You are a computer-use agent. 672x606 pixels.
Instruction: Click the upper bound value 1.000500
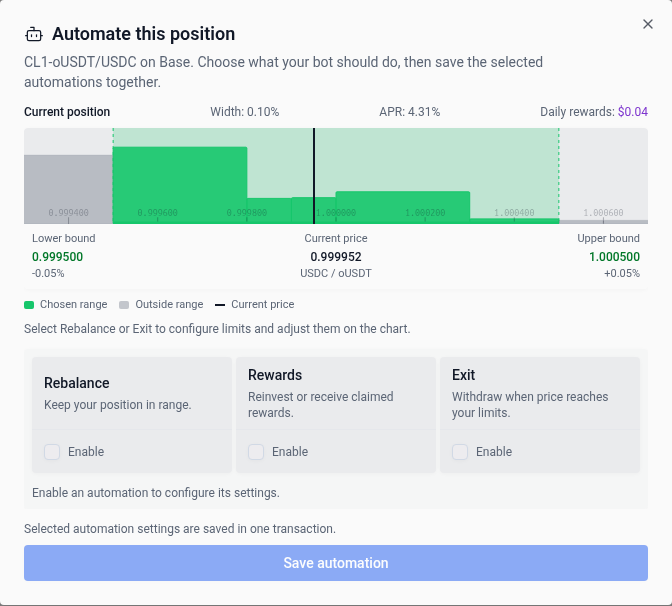[614, 257]
